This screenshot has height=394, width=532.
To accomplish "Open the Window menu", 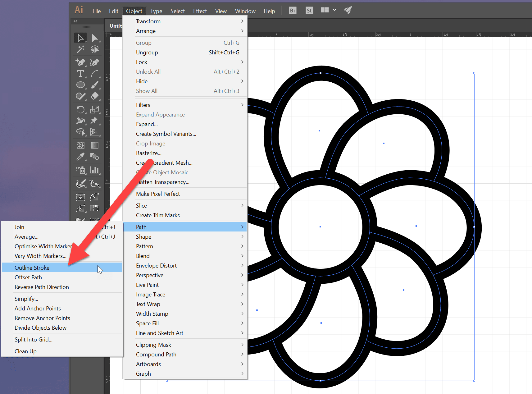I will tap(245, 11).
